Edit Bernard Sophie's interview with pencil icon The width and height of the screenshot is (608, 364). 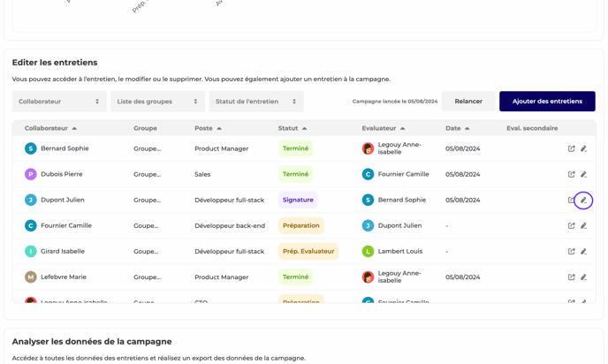[583, 148]
